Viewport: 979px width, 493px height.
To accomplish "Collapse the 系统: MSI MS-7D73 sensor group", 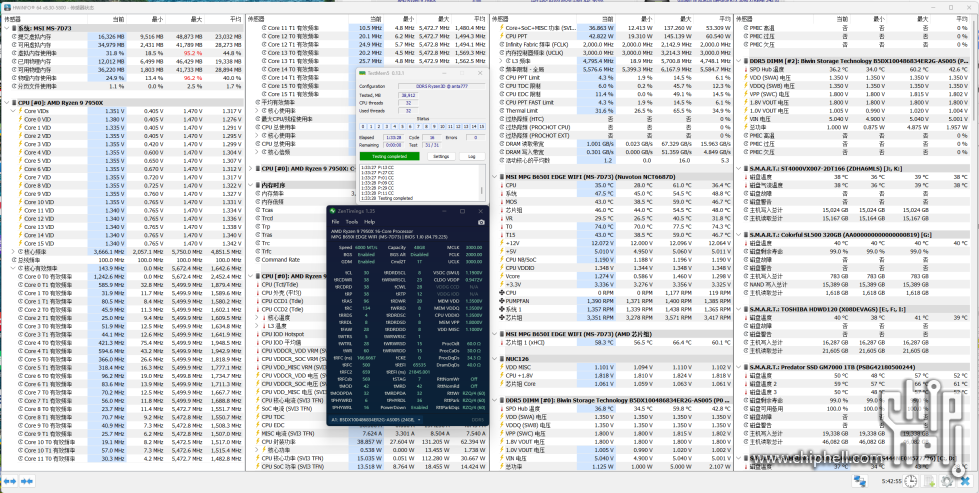I will [6, 29].
